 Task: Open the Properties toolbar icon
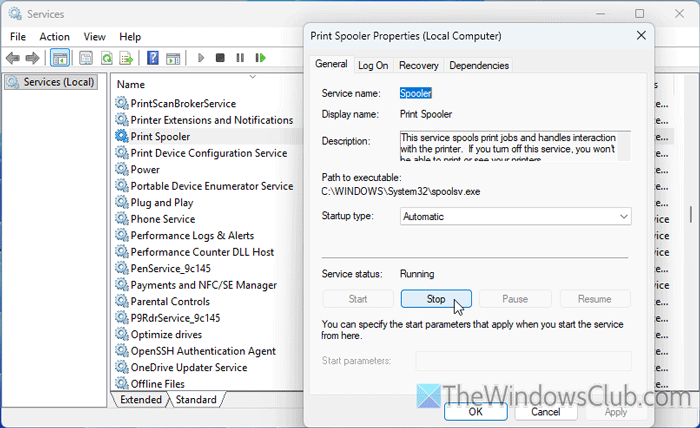[86, 58]
